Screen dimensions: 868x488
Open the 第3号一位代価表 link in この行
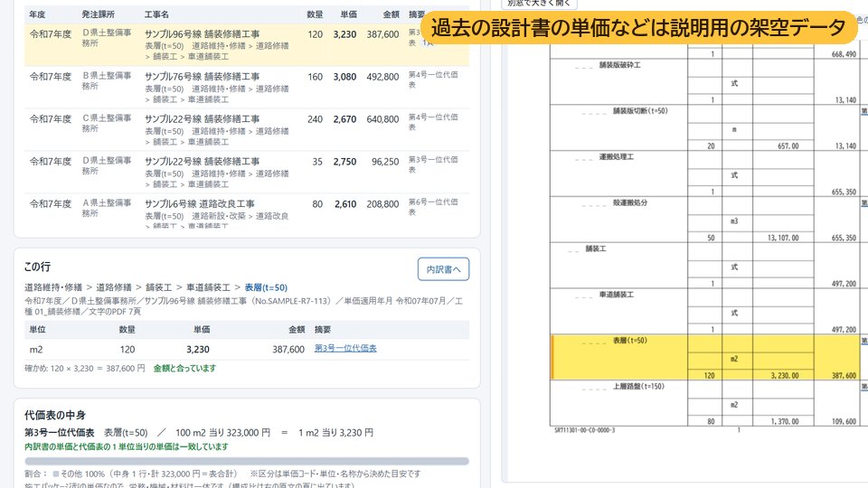(345, 348)
